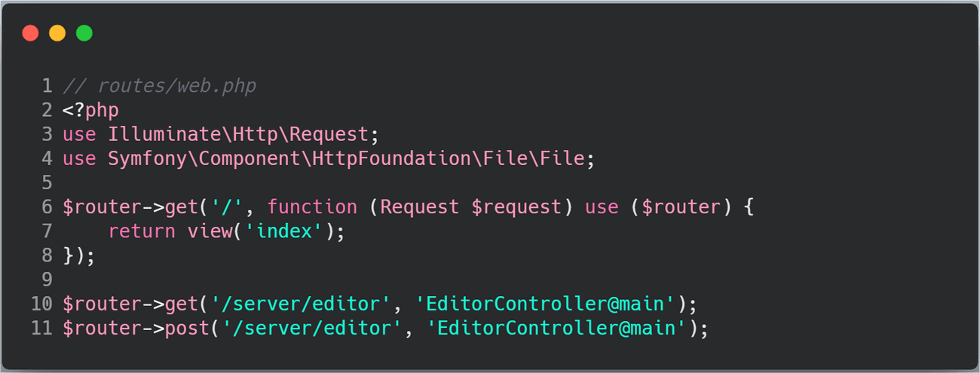Click the php opening tag keyword

(x=102, y=110)
